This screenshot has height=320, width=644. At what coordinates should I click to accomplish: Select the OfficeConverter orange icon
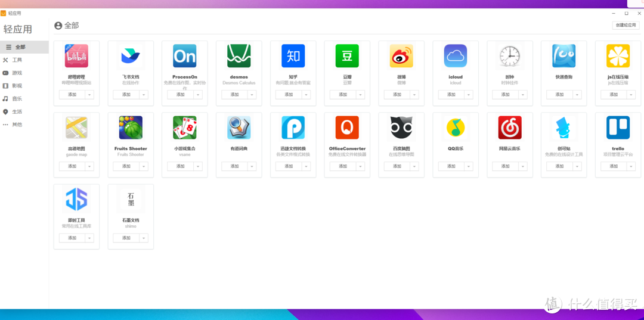(347, 128)
